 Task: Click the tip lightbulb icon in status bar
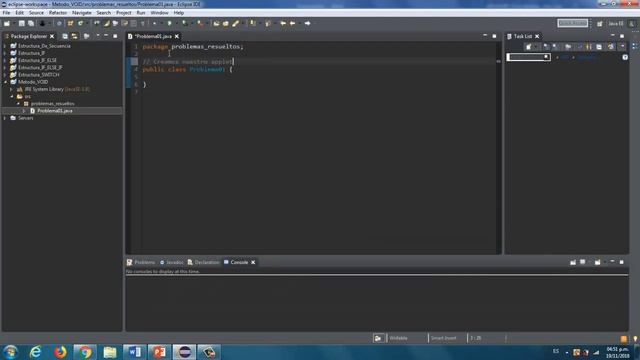point(635,339)
